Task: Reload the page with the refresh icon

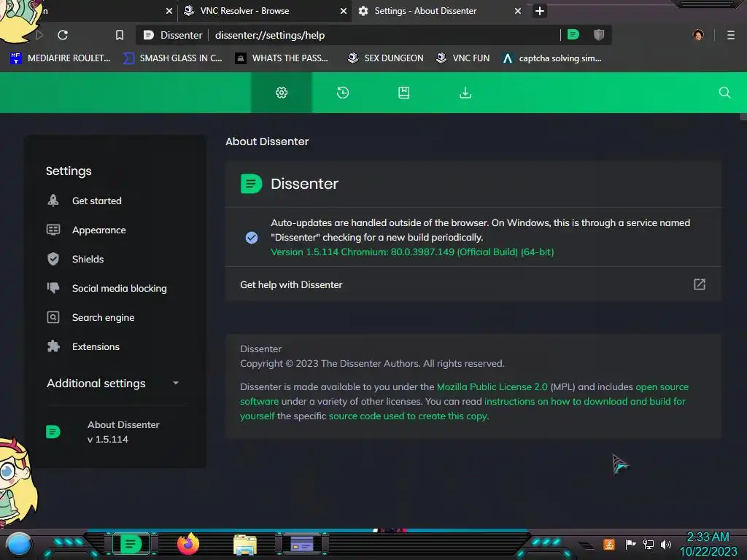Action: click(63, 35)
